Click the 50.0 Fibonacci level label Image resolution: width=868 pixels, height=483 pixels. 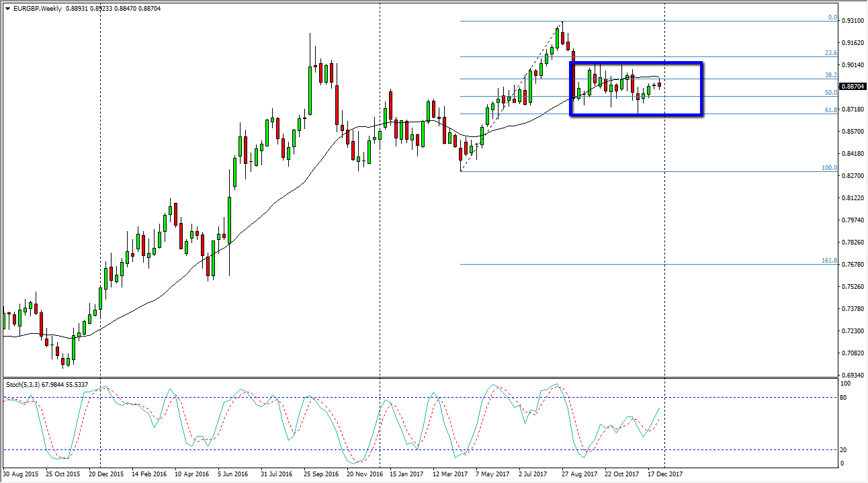point(830,93)
